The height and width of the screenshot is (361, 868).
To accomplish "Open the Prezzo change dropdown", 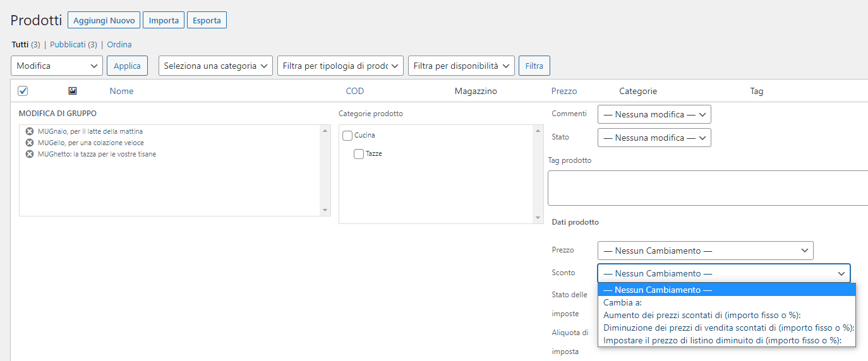I will (705, 251).
